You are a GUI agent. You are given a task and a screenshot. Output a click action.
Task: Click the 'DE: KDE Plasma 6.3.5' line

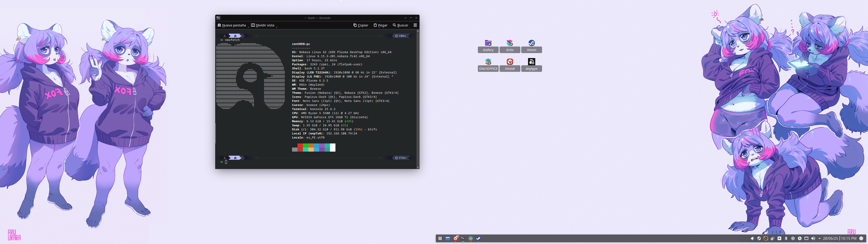point(310,81)
